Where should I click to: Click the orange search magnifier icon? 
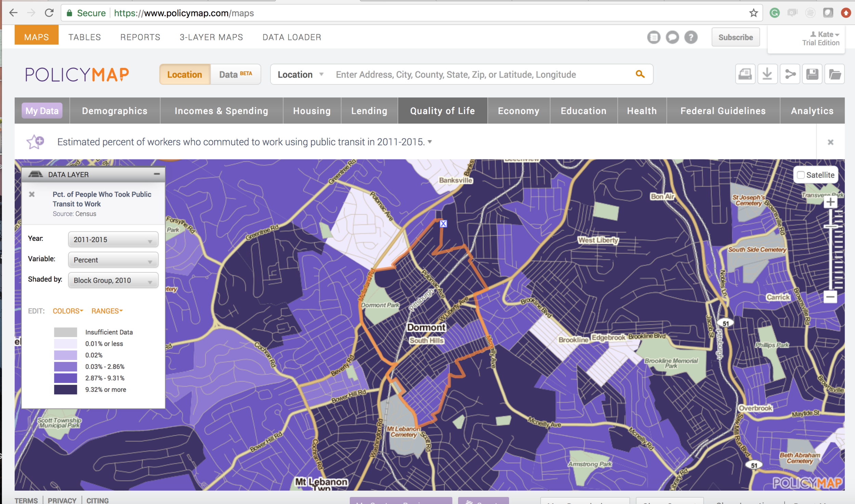tap(640, 74)
